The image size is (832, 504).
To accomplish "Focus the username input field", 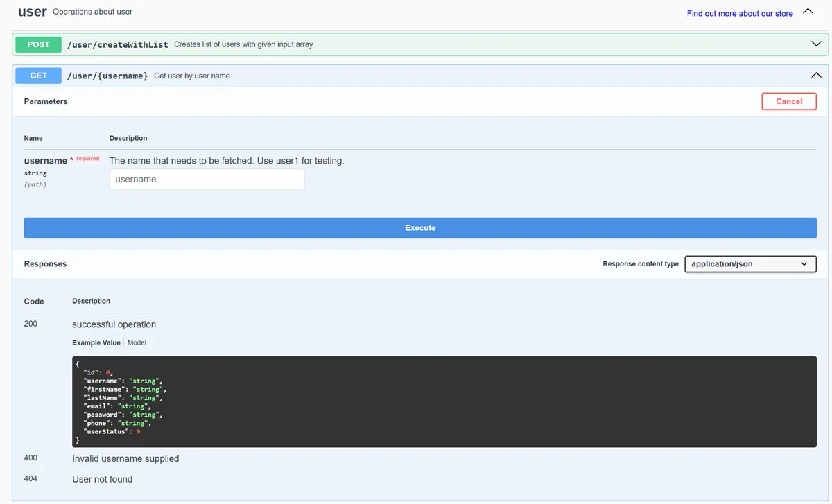I will (207, 180).
